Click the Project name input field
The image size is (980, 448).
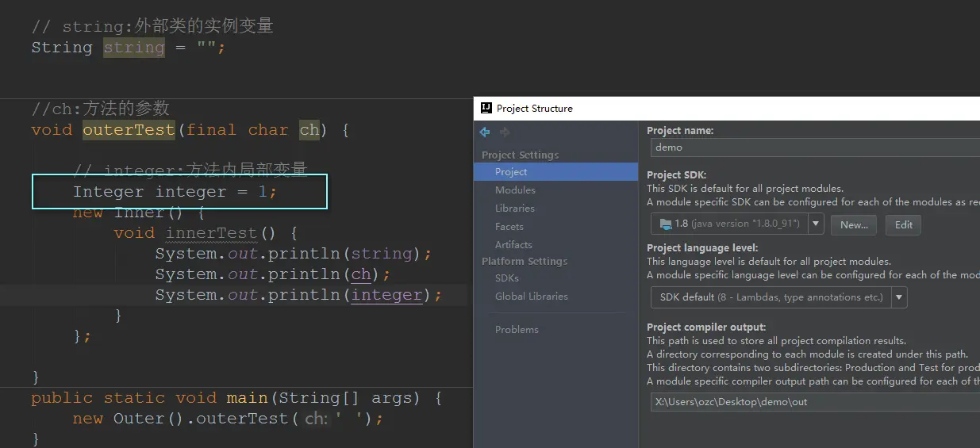tap(815, 147)
